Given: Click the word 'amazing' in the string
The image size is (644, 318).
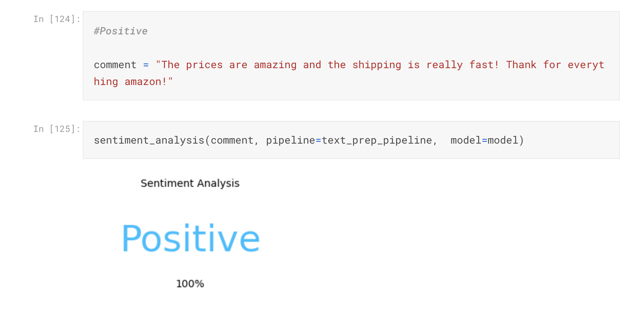Looking at the screenshot, I should (x=275, y=65).
